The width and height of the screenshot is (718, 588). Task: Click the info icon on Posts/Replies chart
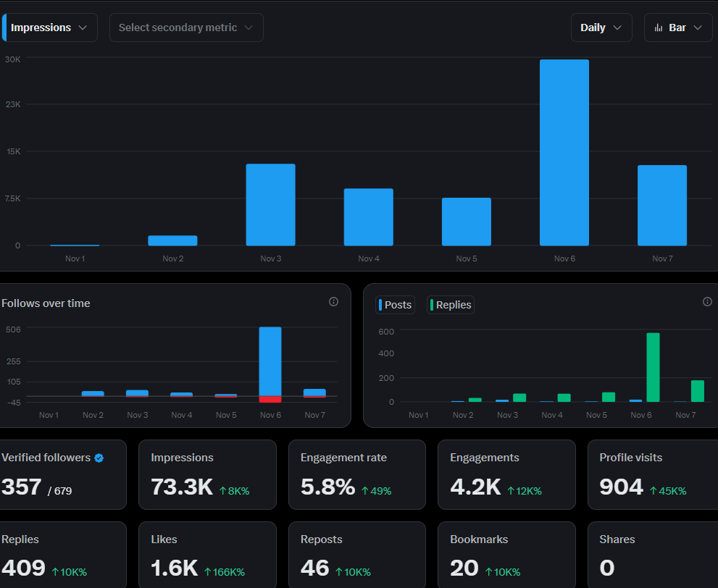pyautogui.click(x=707, y=301)
